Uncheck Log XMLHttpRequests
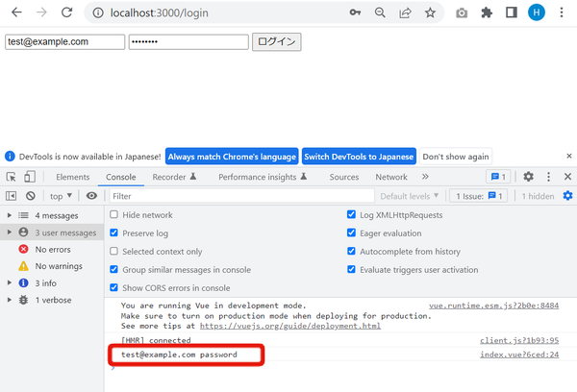Screen dimensions: 577x392 tap(351, 214)
